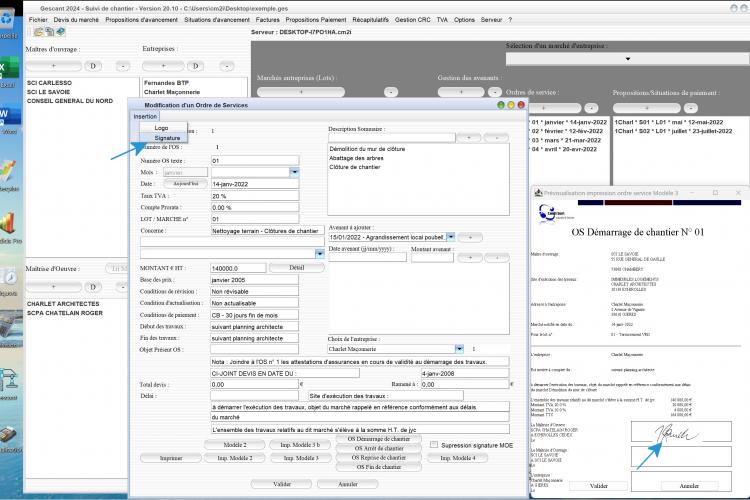Viewport: 750px width, 500px height.
Task: Click the handwritten signature in the preview
Action: (675, 433)
